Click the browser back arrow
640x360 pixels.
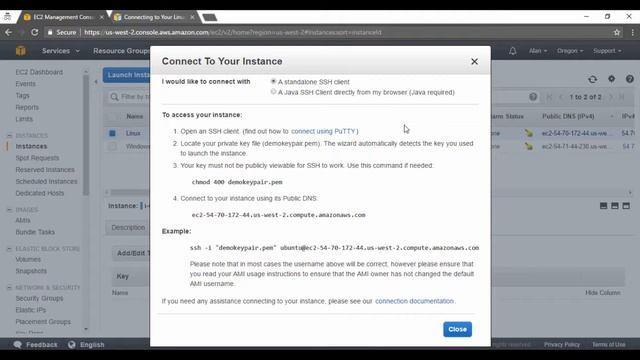[9, 32]
